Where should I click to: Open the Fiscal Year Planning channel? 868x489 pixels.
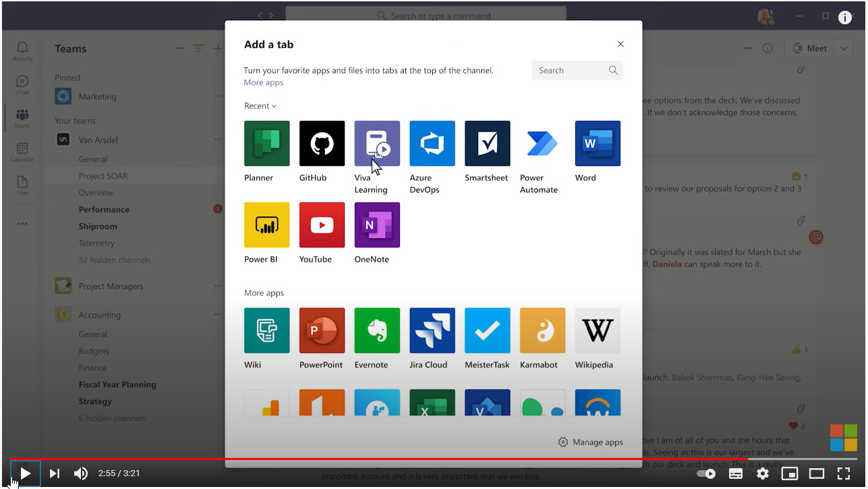tap(117, 384)
